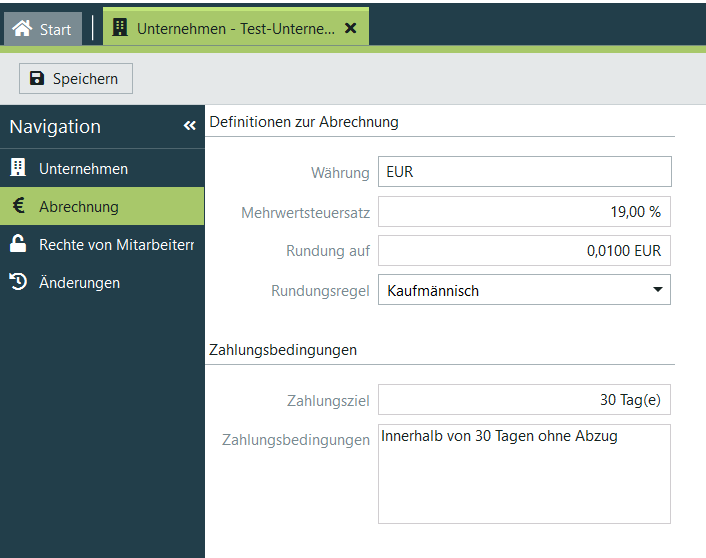Viewport: 706px width, 558px height.
Task: Click the open padlock icon for Rechte
Action: tap(18, 244)
